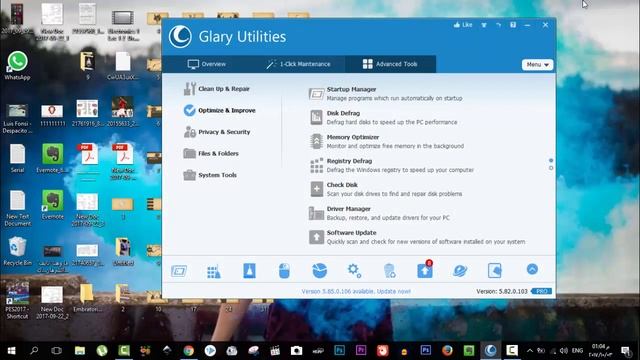Click mouse-shaped icon in bottom toolbar

click(x=284, y=271)
